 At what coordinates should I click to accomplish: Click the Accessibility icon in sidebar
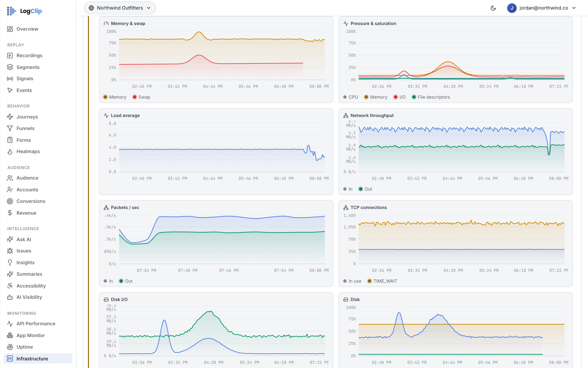(x=10, y=286)
